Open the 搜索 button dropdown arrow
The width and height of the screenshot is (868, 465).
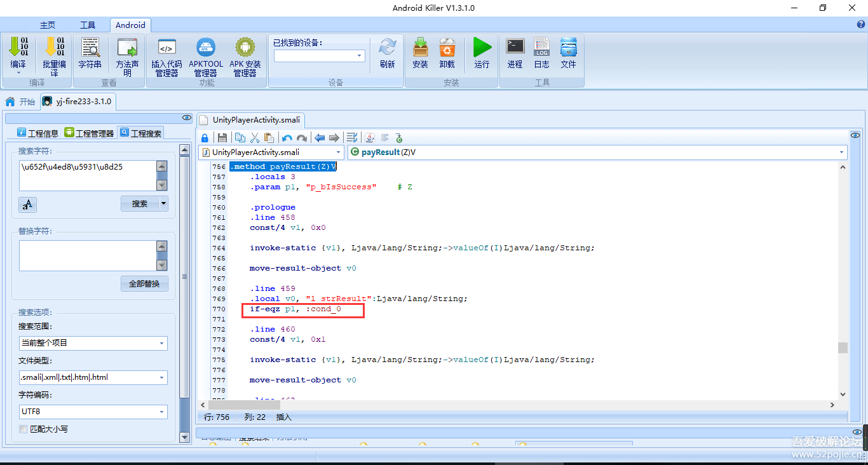164,204
